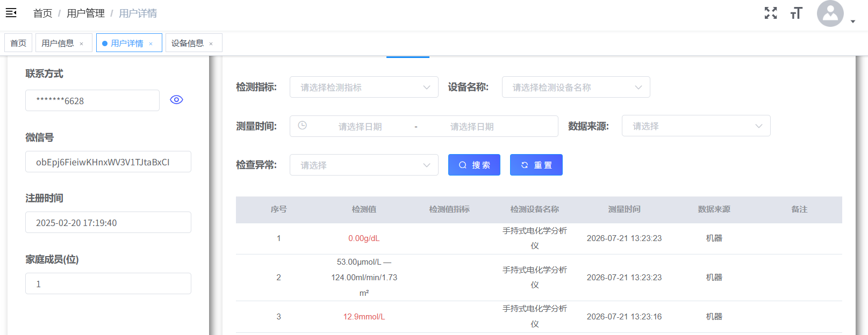Image resolution: width=868 pixels, height=335 pixels.
Task: Click 首页 breadcrumb link
Action: pyautogui.click(x=43, y=13)
